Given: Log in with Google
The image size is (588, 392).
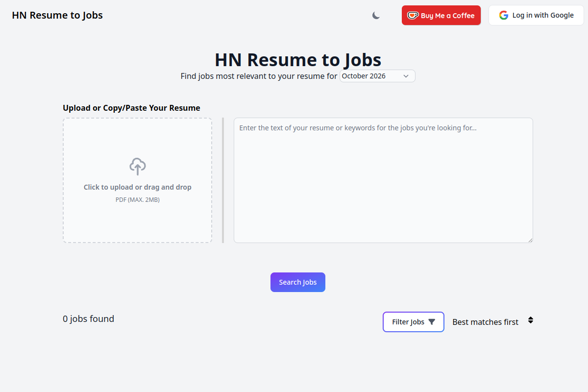Looking at the screenshot, I should click(536, 15).
